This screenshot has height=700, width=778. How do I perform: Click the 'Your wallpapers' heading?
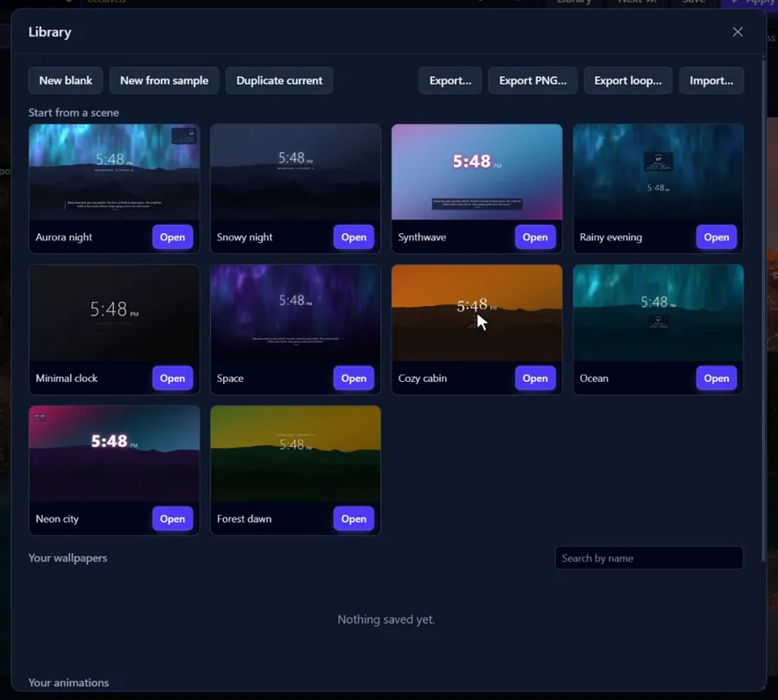[x=68, y=557]
